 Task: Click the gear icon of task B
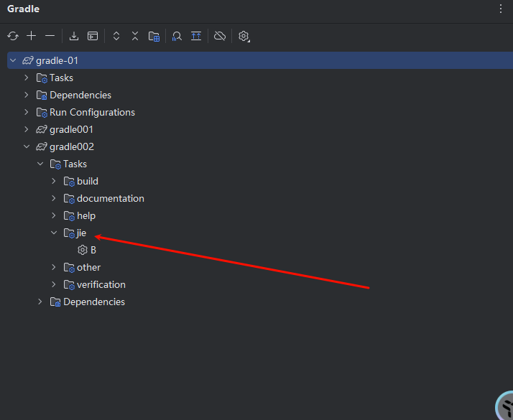(83, 250)
